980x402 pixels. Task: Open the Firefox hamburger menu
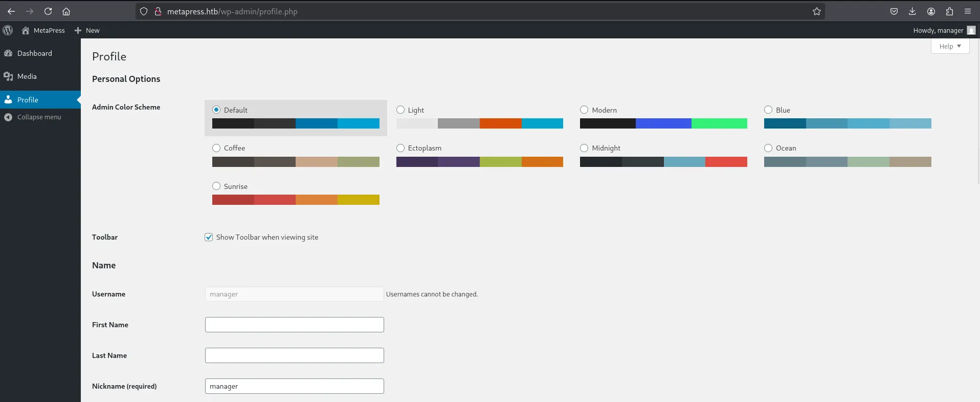click(967, 11)
